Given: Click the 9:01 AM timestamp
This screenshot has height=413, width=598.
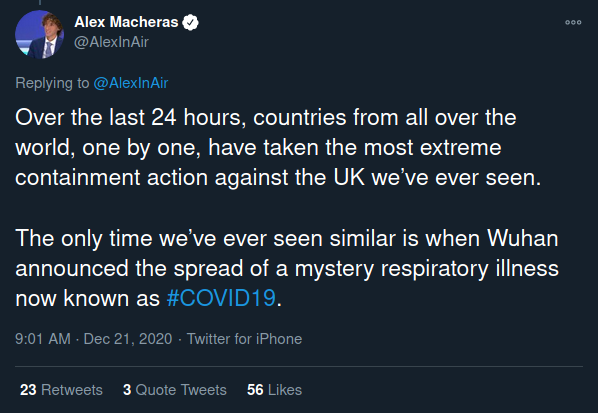Looking at the screenshot, I should pos(43,339).
